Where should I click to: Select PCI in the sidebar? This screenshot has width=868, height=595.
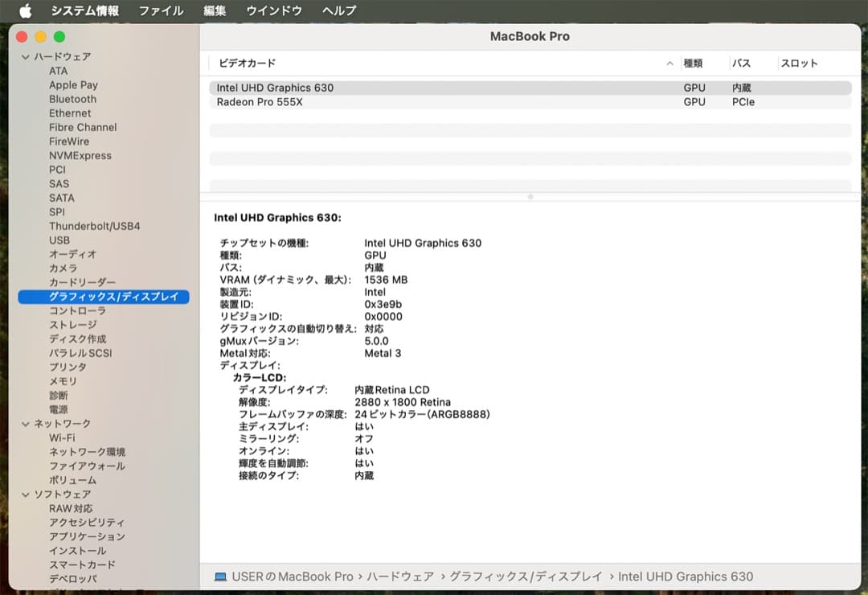57,170
